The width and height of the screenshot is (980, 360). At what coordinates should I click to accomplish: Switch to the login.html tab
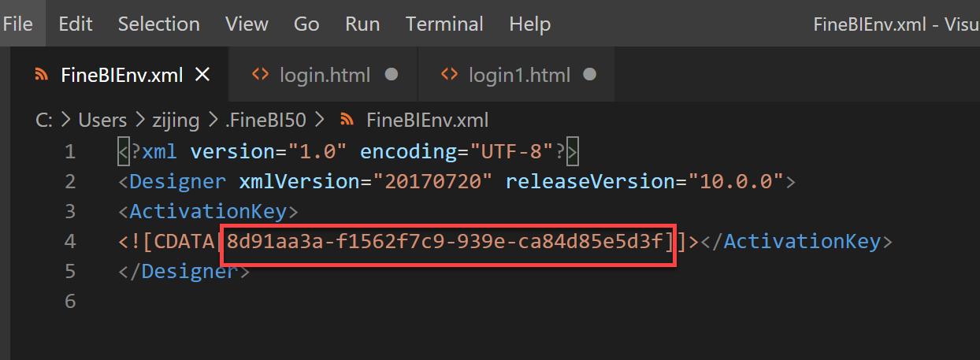325,75
